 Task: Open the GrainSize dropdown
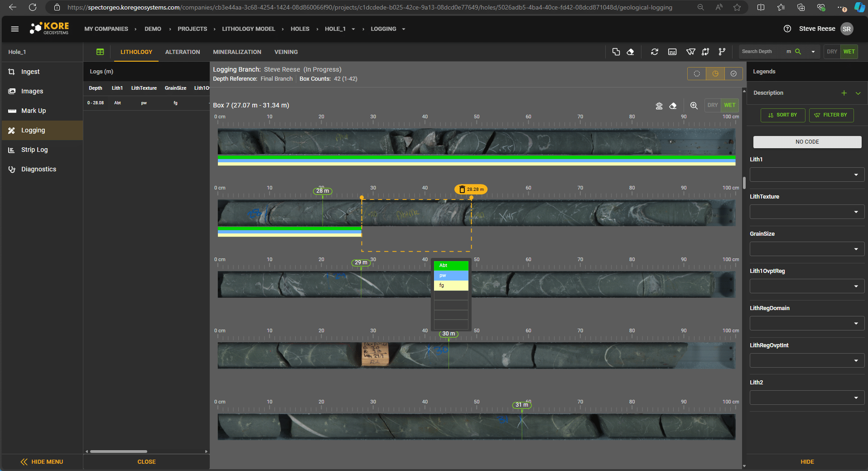[x=807, y=249]
